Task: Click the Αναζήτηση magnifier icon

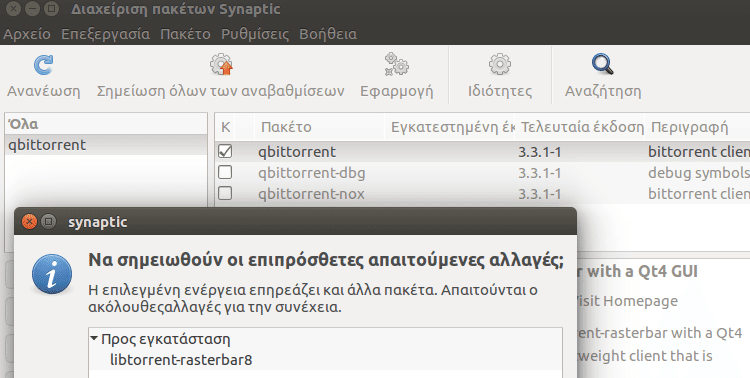Action: [x=603, y=65]
